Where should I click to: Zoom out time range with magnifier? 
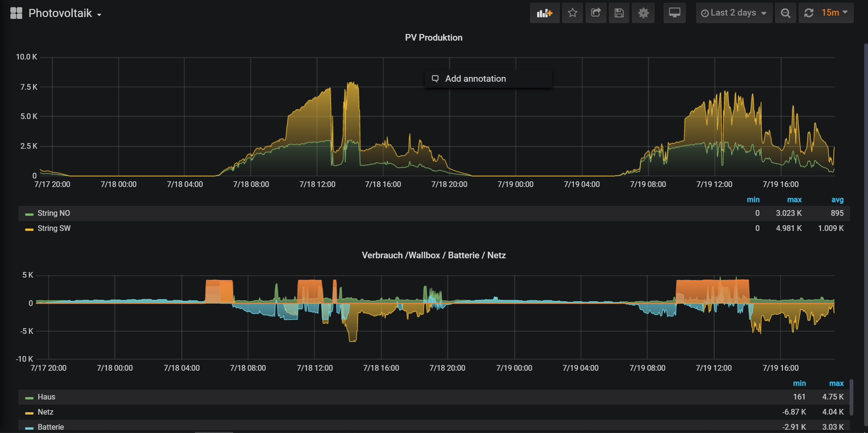[x=785, y=13]
